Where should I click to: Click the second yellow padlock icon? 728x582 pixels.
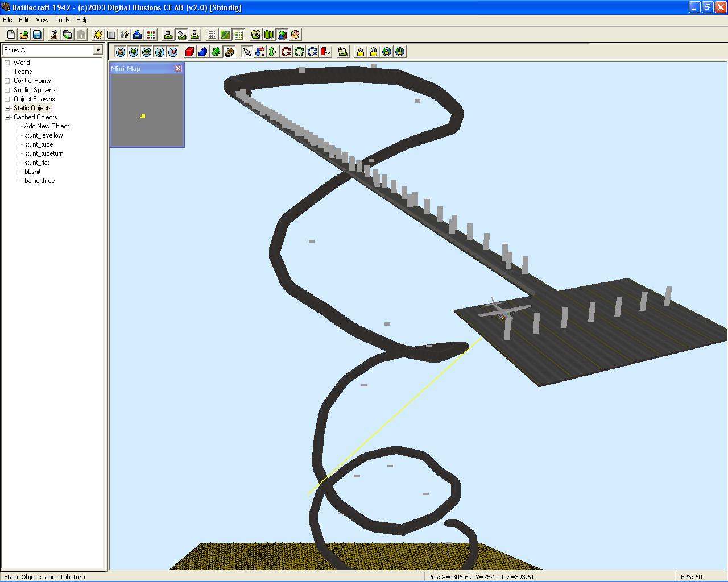pyautogui.click(x=373, y=52)
